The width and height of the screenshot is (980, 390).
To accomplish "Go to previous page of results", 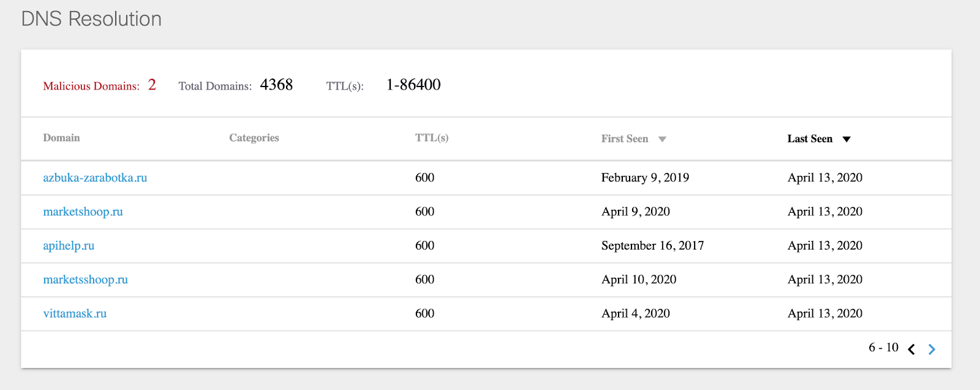I will tap(911, 350).
